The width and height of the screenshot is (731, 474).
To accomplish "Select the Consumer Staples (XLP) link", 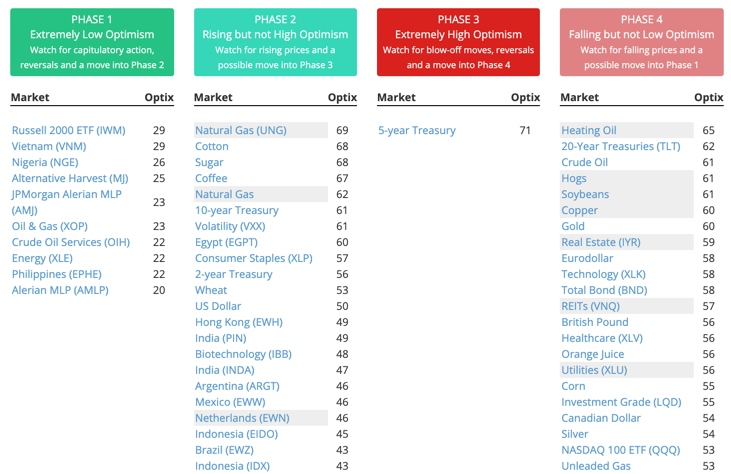I will (253, 258).
